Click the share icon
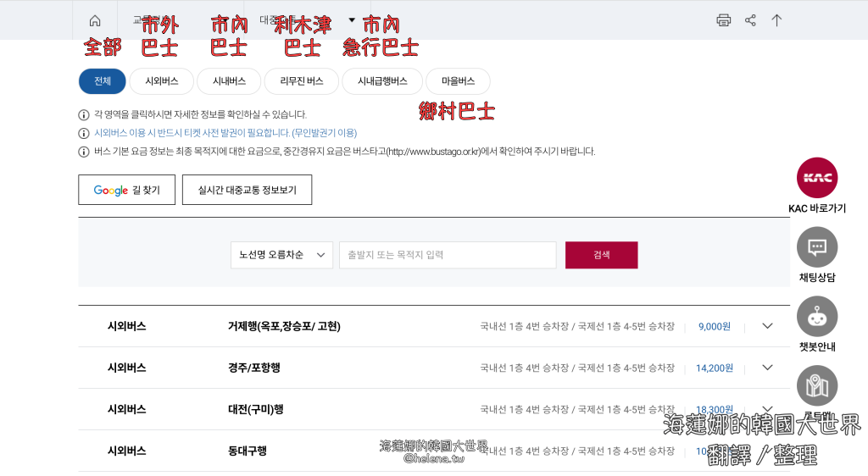 click(750, 20)
